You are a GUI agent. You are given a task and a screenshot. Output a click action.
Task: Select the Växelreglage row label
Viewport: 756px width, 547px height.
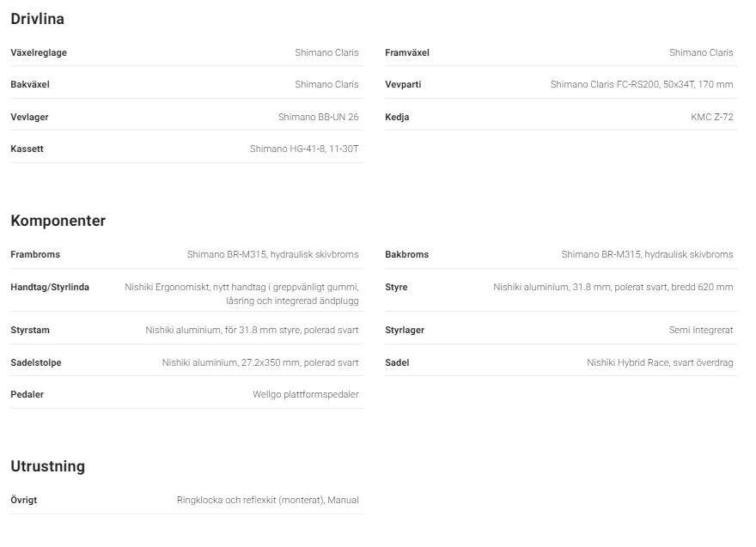point(39,52)
